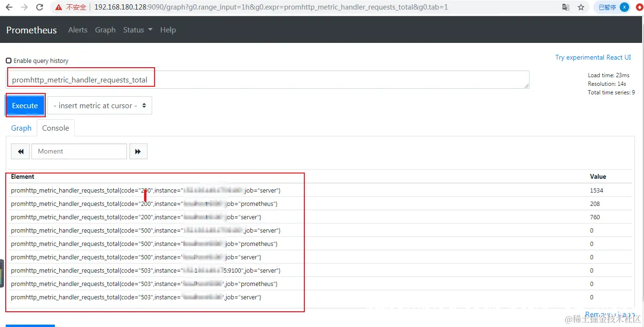The width and height of the screenshot is (644, 327).
Task: Switch to the Graph tab
Action: (x=21, y=128)
